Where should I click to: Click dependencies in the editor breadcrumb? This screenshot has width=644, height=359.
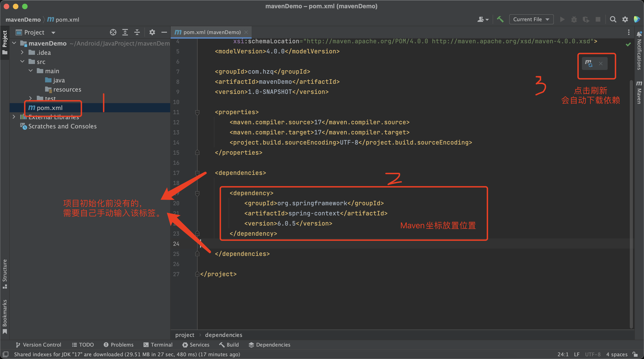pos(224,335)
